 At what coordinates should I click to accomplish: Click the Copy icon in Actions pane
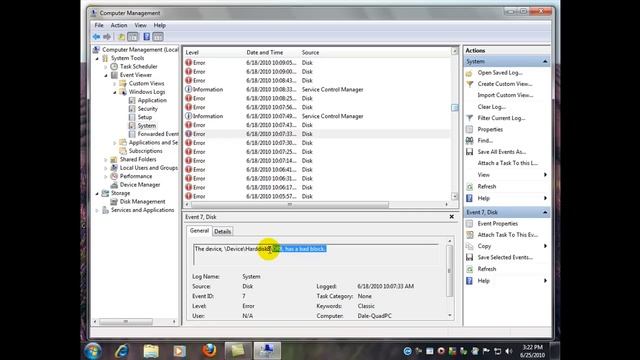coord(469,247)
